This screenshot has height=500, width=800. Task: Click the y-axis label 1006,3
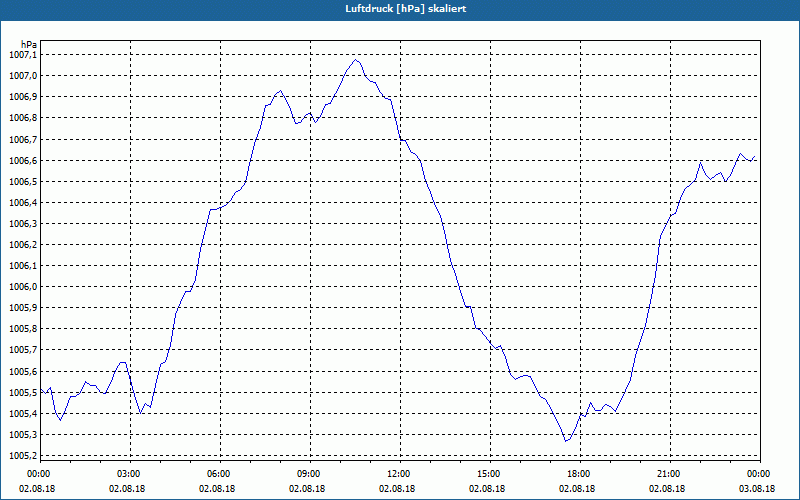click(23, 223)
